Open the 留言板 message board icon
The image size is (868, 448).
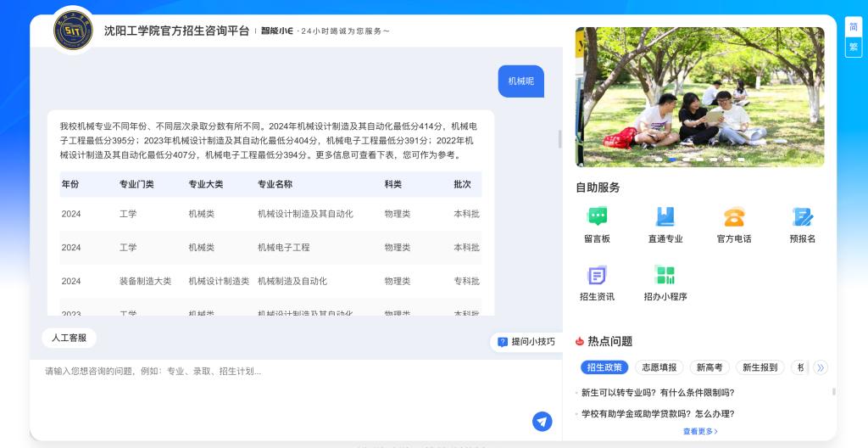[x=597, y=217]
